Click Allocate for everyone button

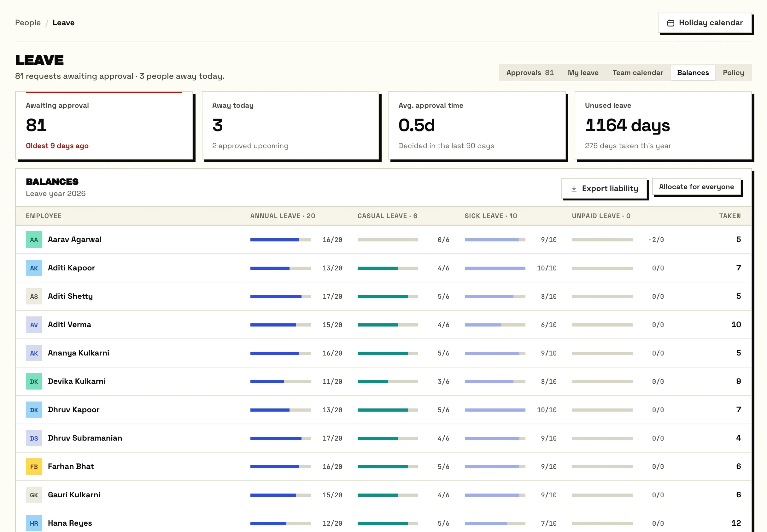point(696,187)
